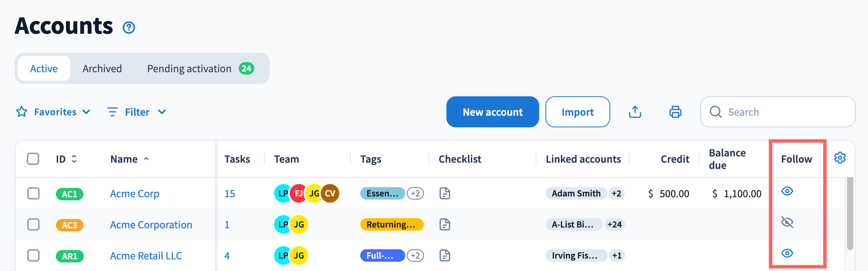Tick the Acme Corp row checkbox
This screenshot has width=868, height=271.
[33, 193]
